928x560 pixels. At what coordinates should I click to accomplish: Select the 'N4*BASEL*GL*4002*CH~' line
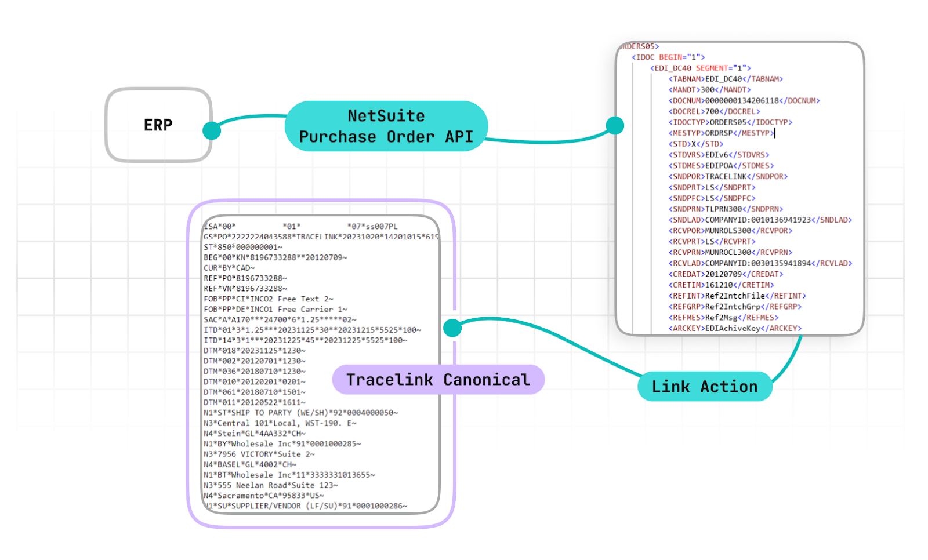250,465
